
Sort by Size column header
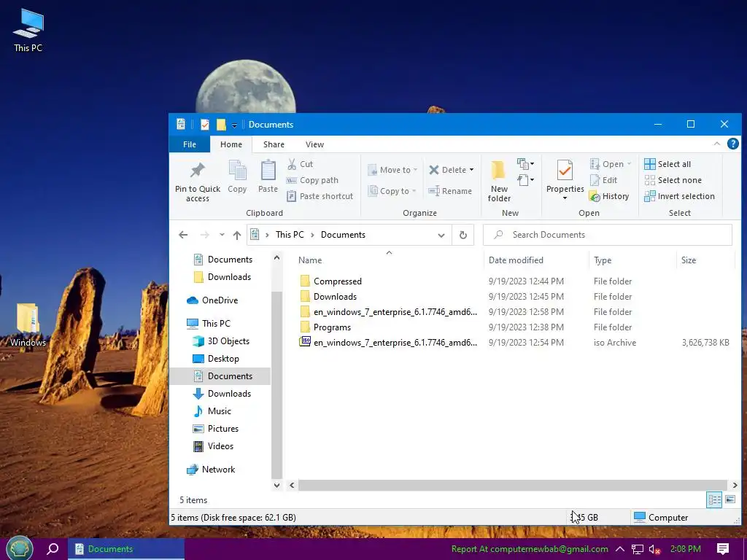(705, 260)
